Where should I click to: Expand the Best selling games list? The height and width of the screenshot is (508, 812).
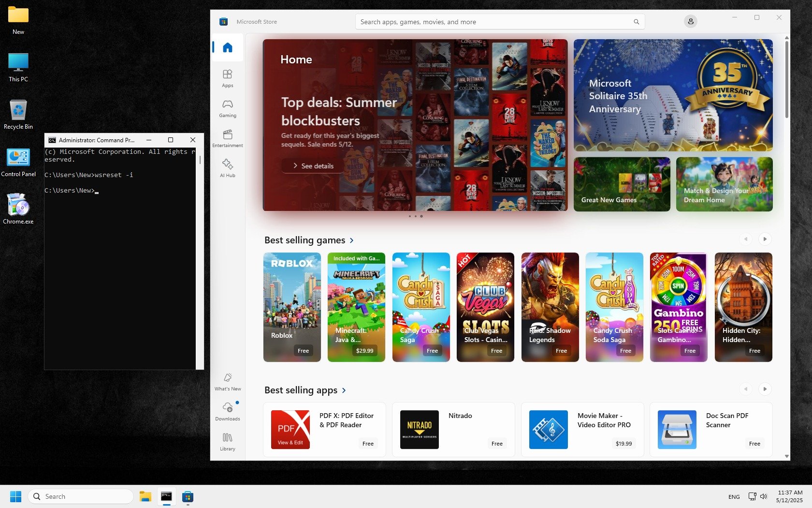(351, 240)
